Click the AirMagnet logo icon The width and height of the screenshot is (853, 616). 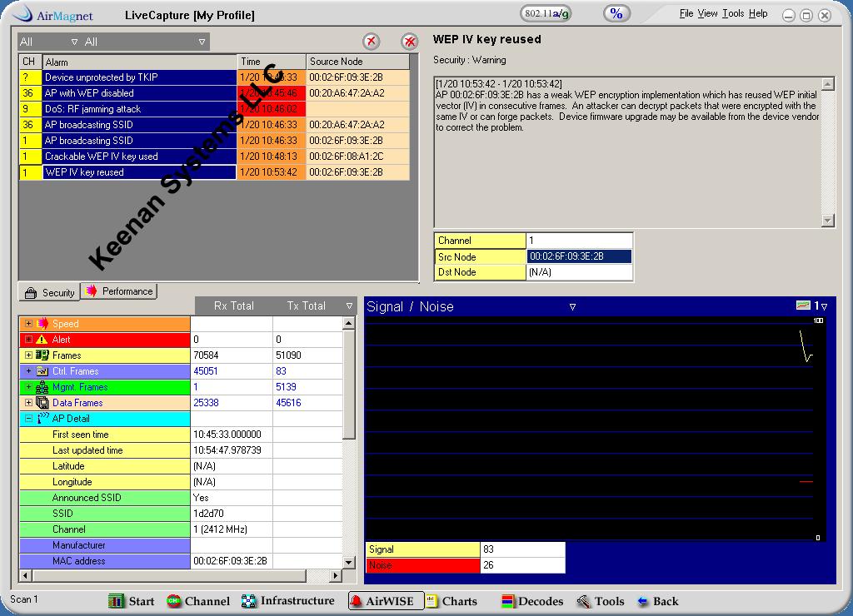(22, 13)
